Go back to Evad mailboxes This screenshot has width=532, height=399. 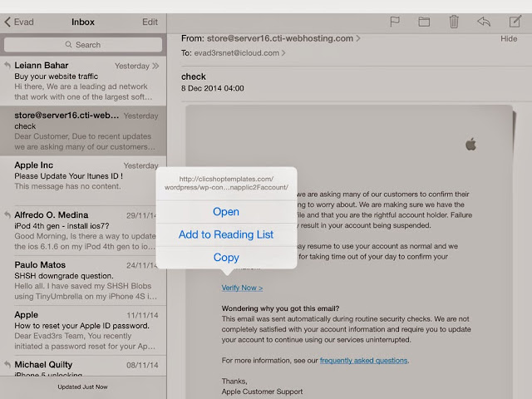pyautogui.click(x=19, y=22)
